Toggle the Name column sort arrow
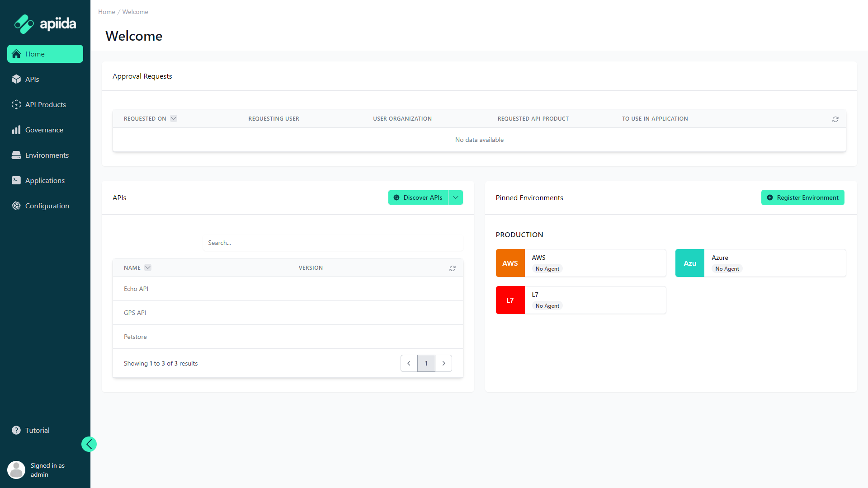 pos(148,267)
